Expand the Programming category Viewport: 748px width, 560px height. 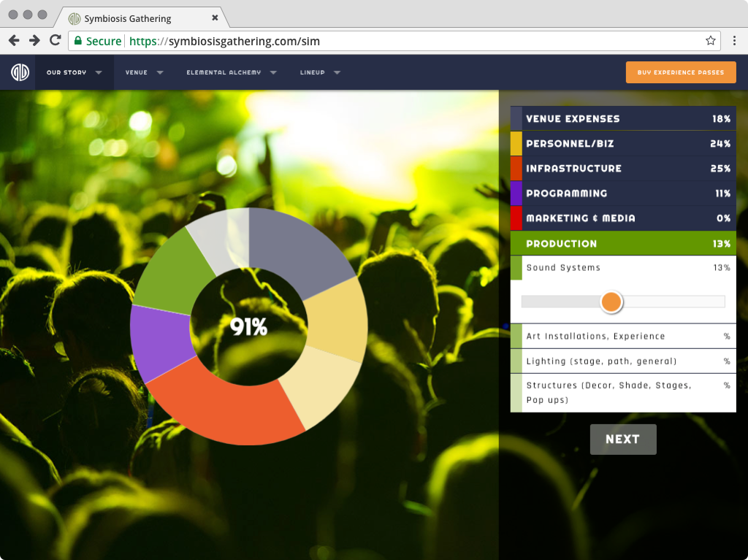[623, 193]
